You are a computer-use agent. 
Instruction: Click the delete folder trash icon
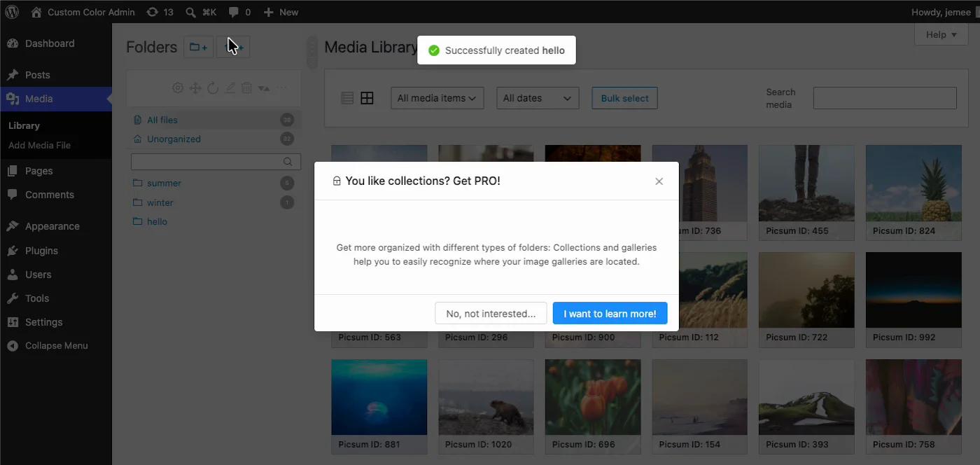click(246, 88)
